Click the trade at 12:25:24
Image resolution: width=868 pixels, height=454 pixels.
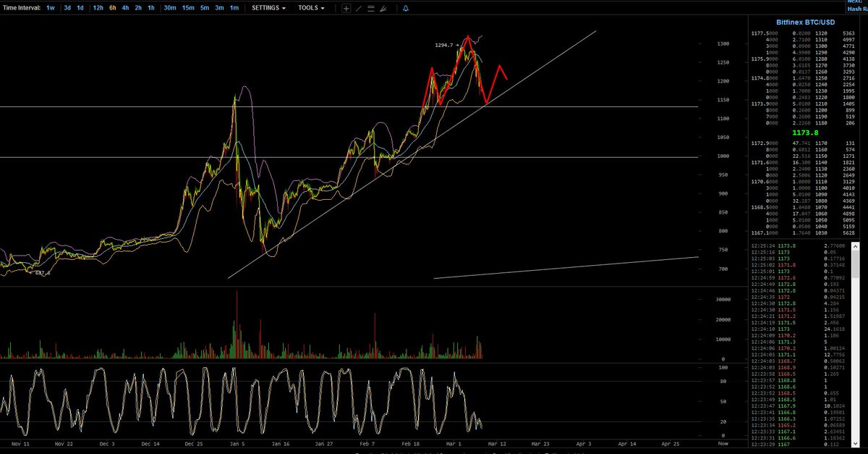(799, 247)
